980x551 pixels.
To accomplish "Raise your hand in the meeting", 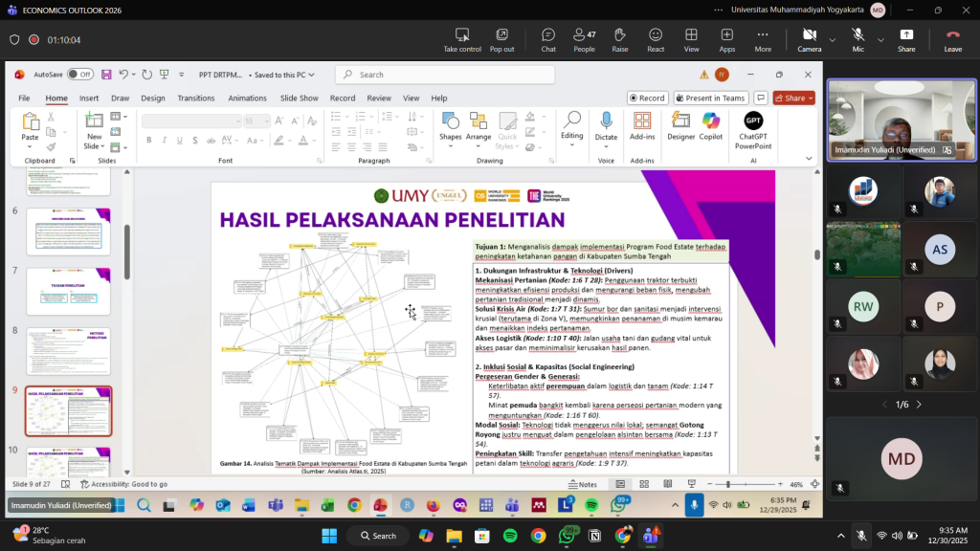I will pyautogui.click(x=620, y=39).
